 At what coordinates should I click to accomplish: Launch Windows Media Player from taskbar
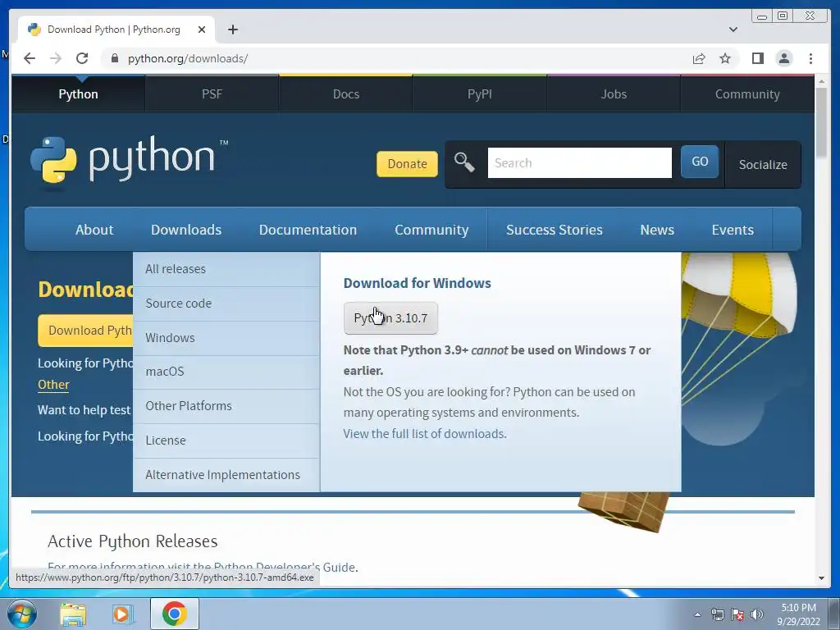(x=123, y=614)
